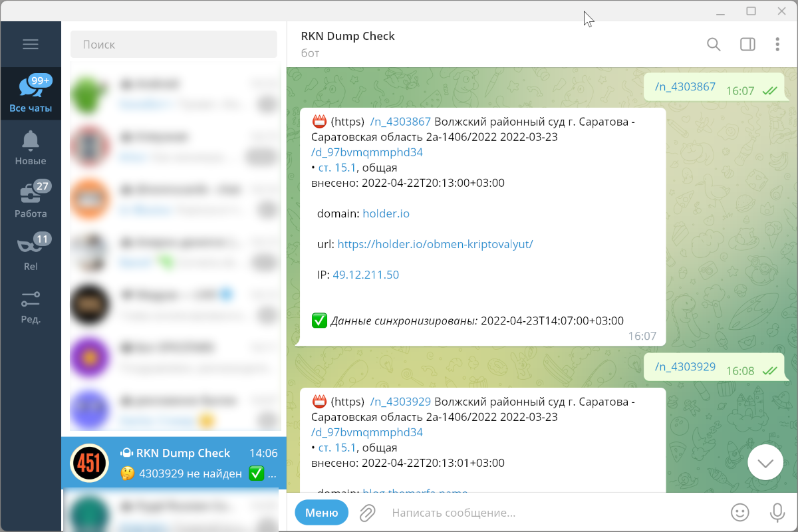798x532 pixels.
Task: Open the bot Меню button
Action: coord(322,513)
